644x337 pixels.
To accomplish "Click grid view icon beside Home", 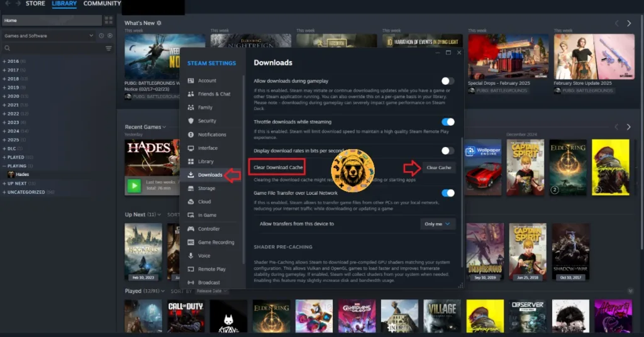I will coord(108,20).
